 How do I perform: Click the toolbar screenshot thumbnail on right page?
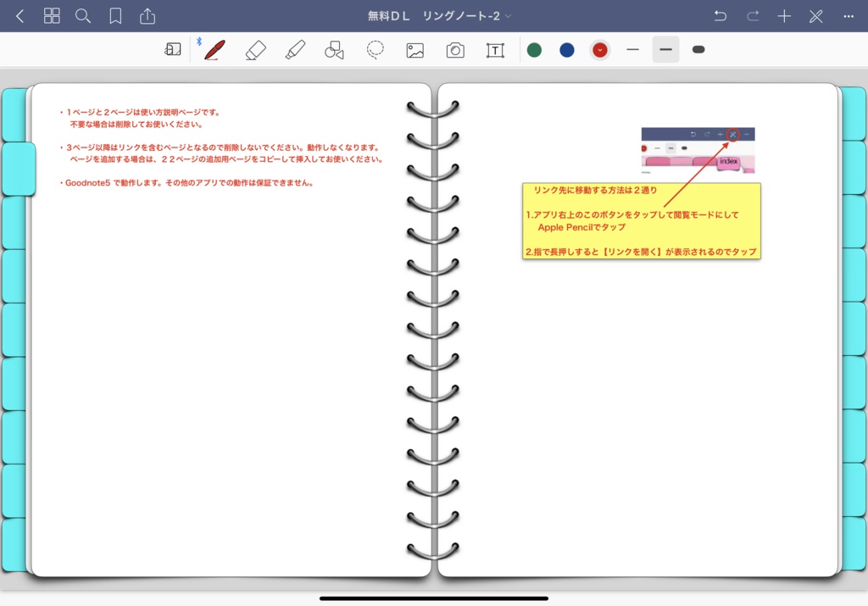click(x=698, y=150)
